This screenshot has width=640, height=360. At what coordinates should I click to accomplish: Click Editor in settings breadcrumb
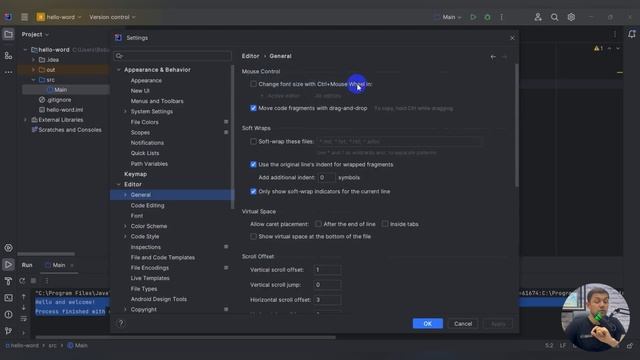point(250,56)
